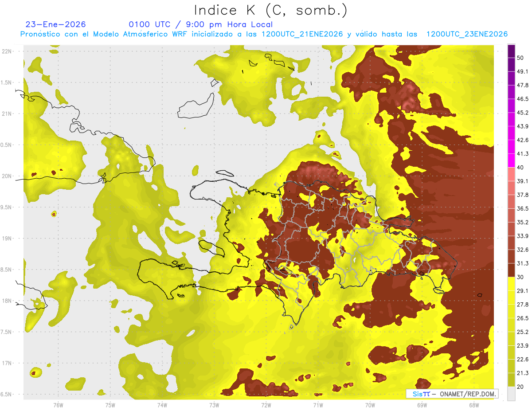532x411 pixels.
Task: Click the colorbar value "37.8"
Action: point(523,195)
